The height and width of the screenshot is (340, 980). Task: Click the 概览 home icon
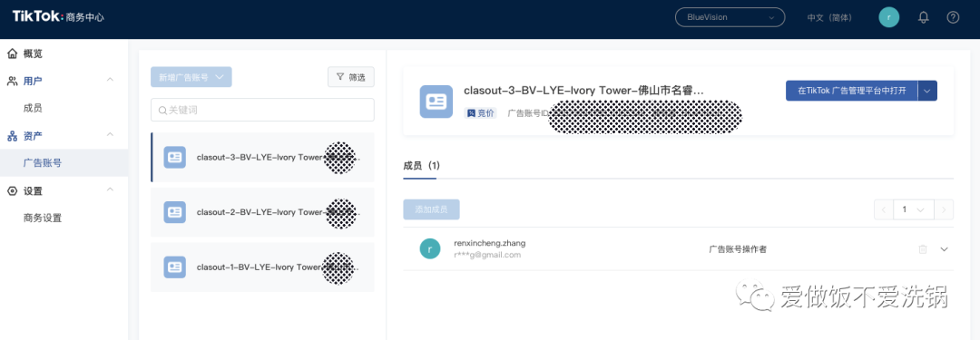(13, 53)
